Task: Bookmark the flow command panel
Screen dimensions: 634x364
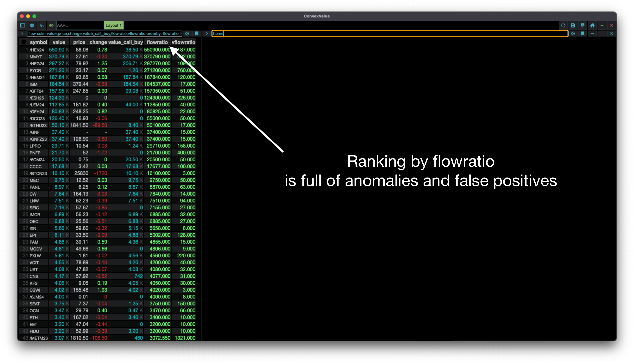Action: point(197,34)
